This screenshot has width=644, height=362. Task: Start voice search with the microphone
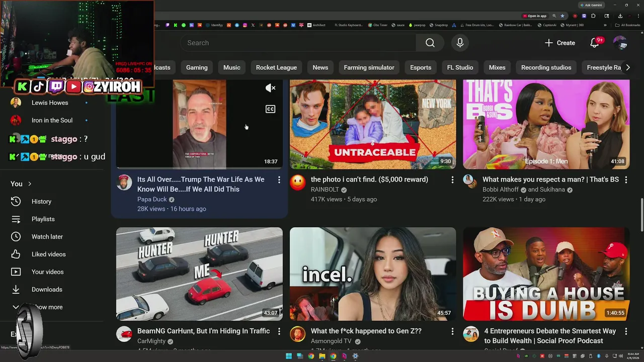460,43
